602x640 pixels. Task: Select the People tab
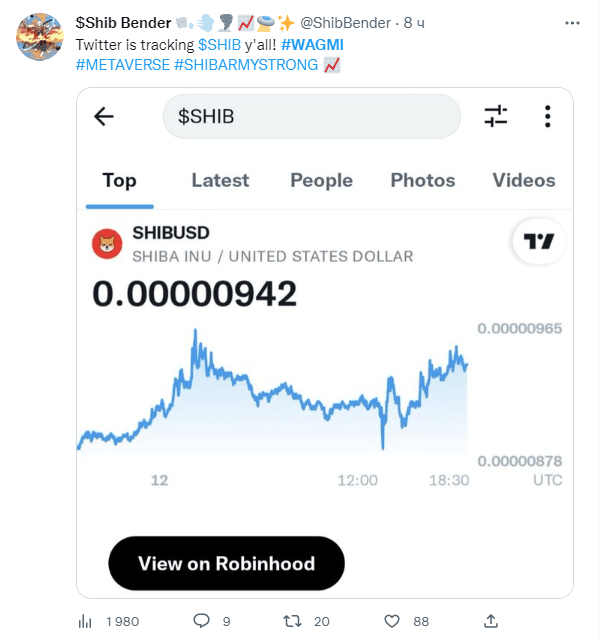pyautogui.click(x=321, y=180)
